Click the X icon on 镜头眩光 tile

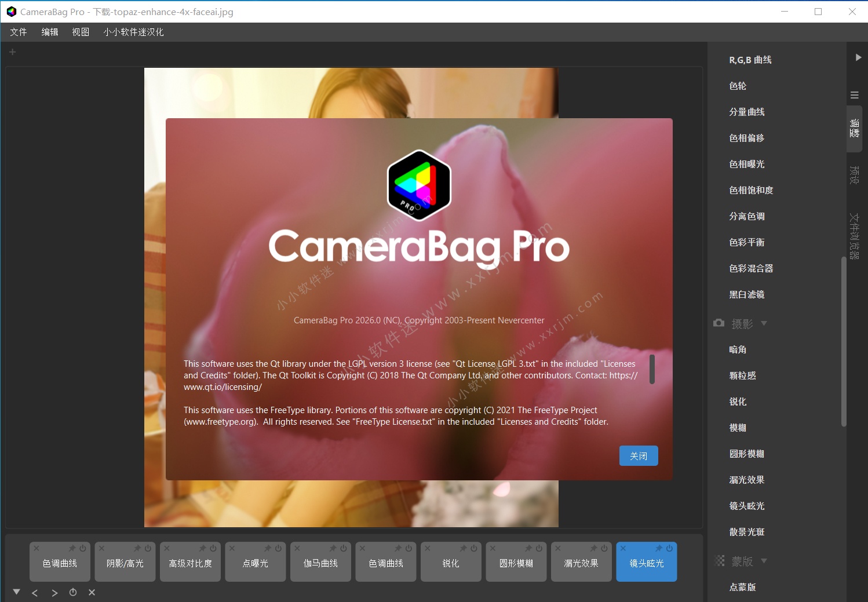pyautogui.click(x=623, y=548)
